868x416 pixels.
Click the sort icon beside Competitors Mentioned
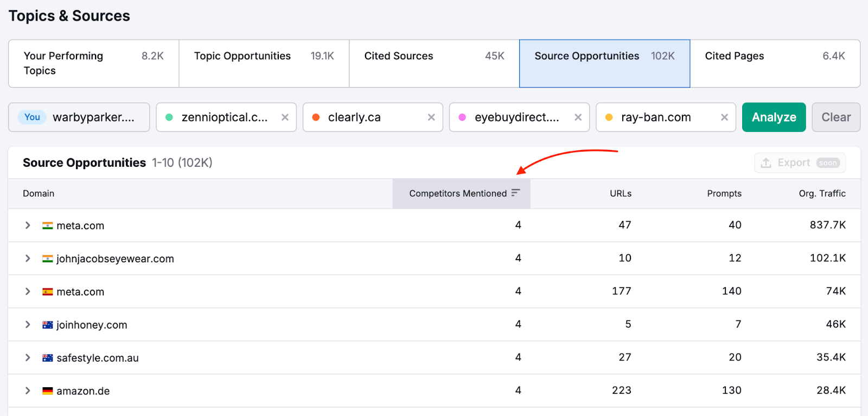click(515, 193)
